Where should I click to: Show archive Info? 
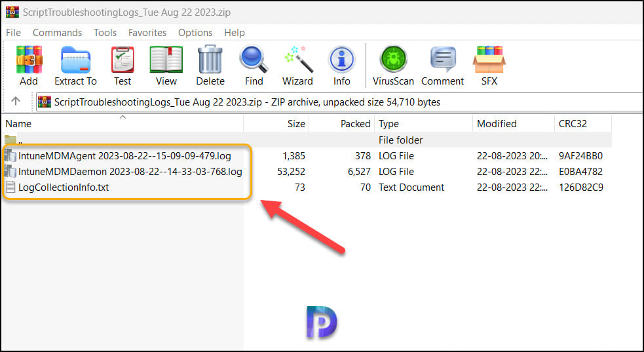point(341,60)
